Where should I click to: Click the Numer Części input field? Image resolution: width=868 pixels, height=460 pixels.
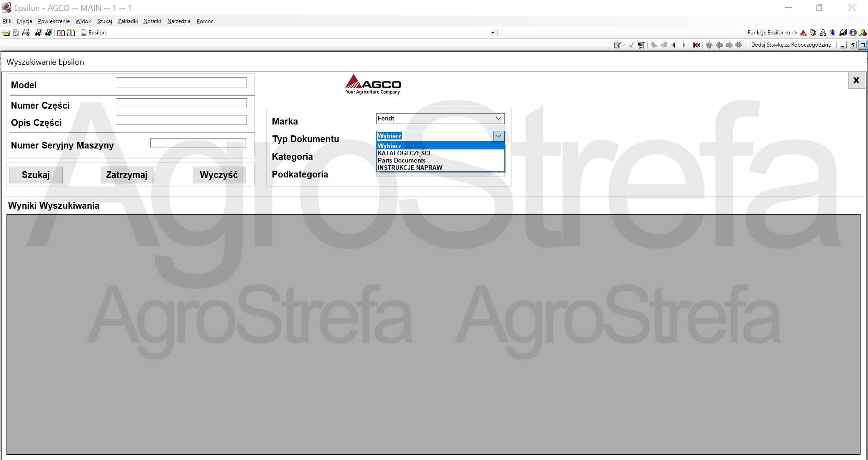[x=181, y=103]
